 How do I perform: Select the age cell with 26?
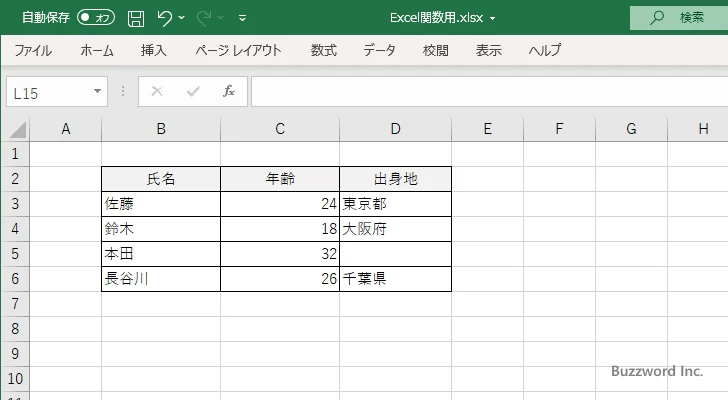click(x=280, y=279)
